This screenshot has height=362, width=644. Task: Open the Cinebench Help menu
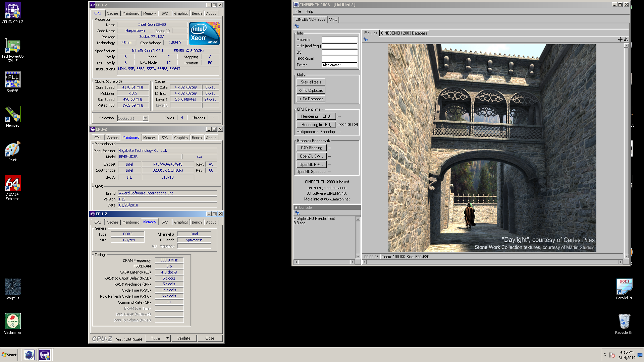coord(309,11)
